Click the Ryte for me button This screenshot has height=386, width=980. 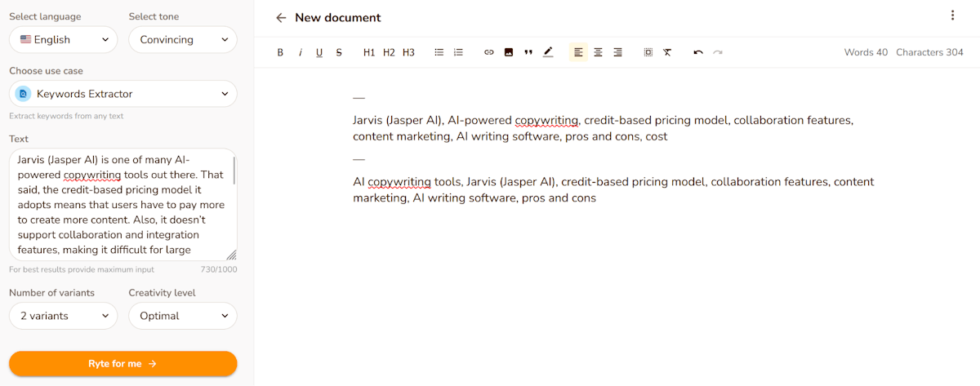[x=123, y=364]
